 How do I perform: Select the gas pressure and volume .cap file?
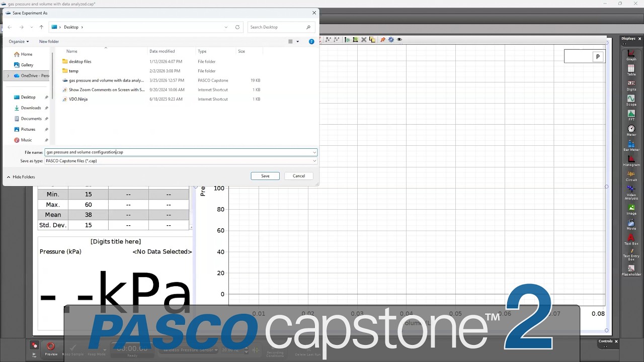(x=106, y=80)
